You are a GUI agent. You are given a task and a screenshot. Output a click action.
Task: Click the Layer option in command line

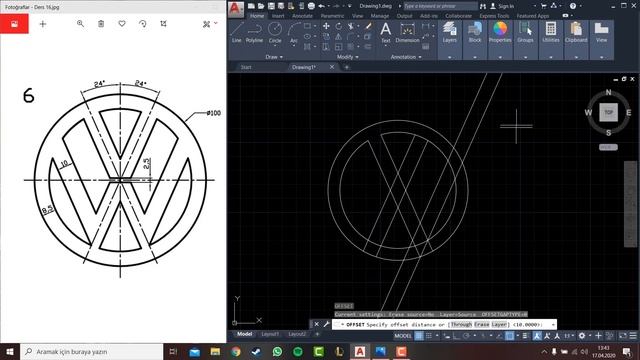(x=499, y=324)
